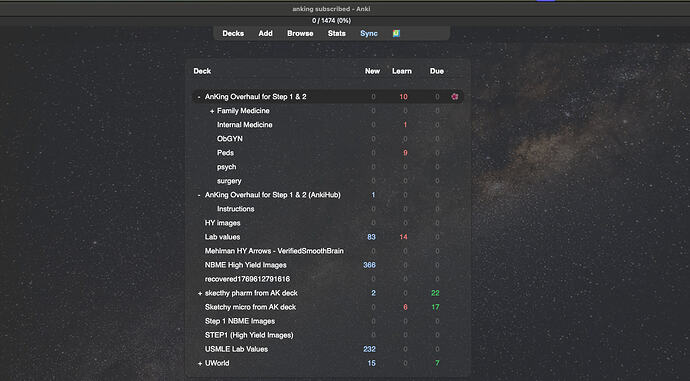The image size is (690, 381).
Task: Open Mehlman HY Arrows - VerifiedSmoothBrain deck
Action: coord(274,251)
